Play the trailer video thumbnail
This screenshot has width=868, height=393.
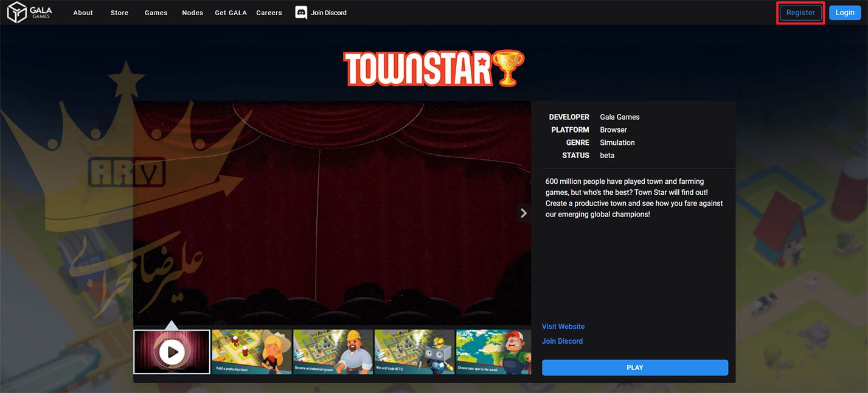coord(172,352)
